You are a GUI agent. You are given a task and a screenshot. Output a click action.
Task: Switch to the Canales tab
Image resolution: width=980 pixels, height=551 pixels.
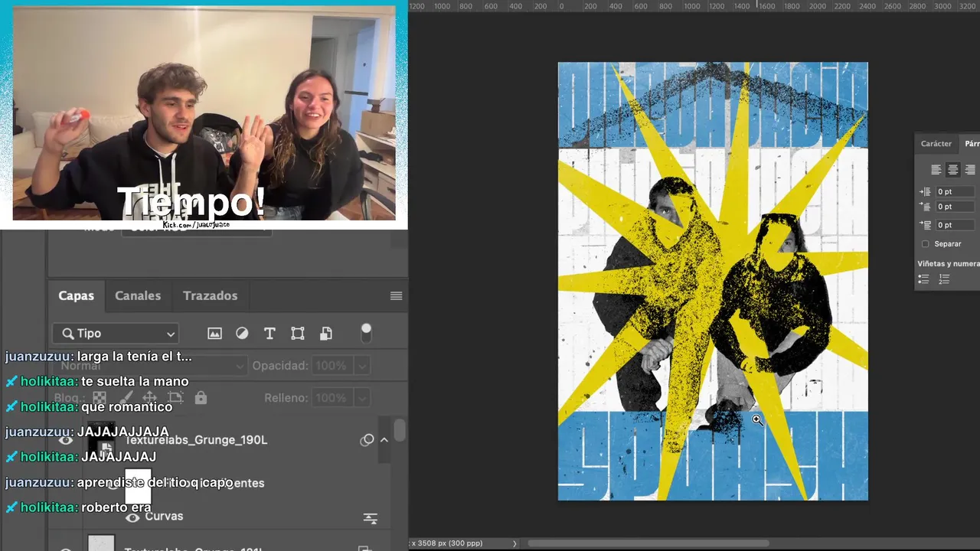[138, 295]
